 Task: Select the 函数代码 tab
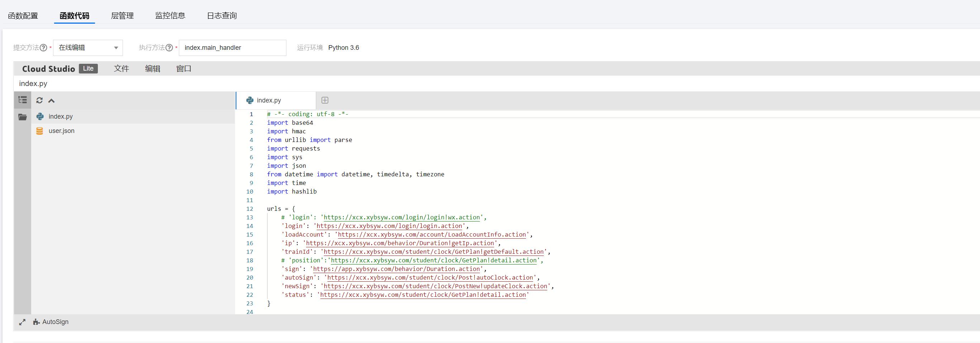coord(75,16)
